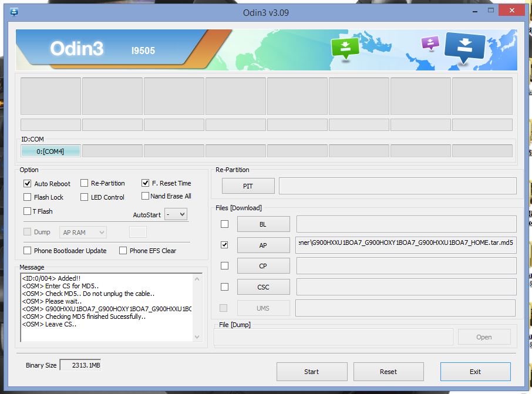Click the green download bubble in banner
This screenshot has height=394, width=532.
[x=345, y=49]
